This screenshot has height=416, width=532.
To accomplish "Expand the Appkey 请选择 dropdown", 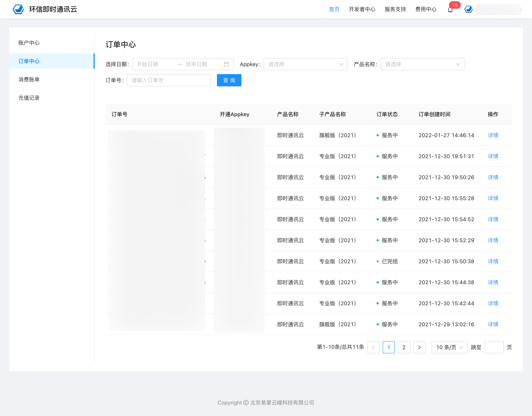I will point(306,64).
